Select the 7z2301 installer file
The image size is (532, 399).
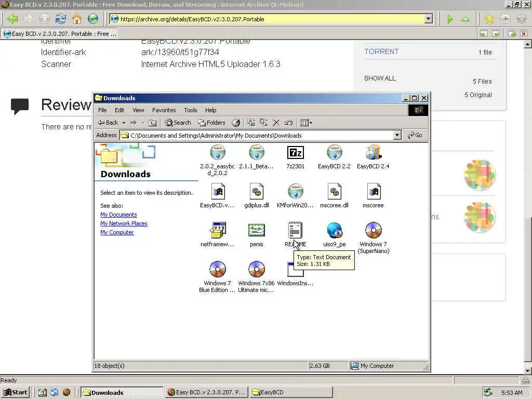pos(295,157)
